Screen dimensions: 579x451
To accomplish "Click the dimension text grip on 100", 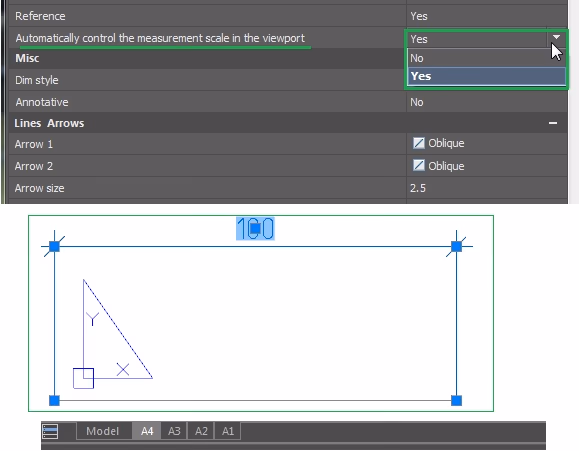I will (255, 229).
